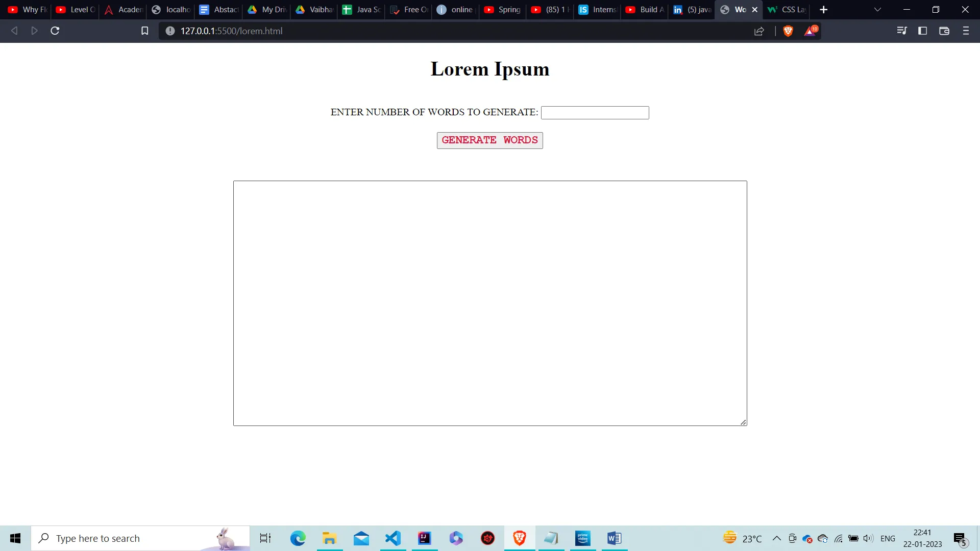
Task: Open Microsoft Word from the taskbar
Action: click(614, 538)
